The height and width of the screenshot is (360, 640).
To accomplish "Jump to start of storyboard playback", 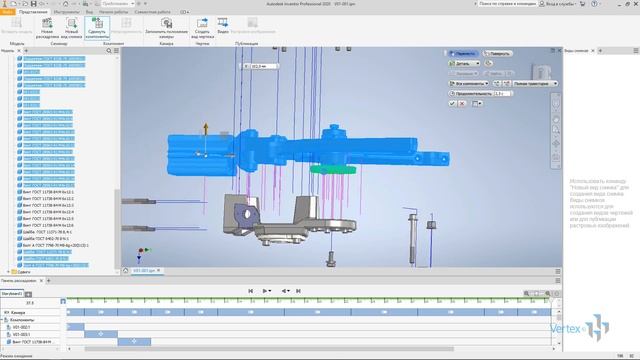I will point(251,291).
